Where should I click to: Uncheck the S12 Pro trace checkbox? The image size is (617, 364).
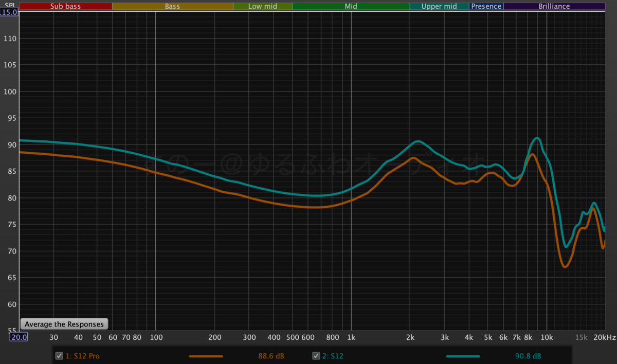59,356
